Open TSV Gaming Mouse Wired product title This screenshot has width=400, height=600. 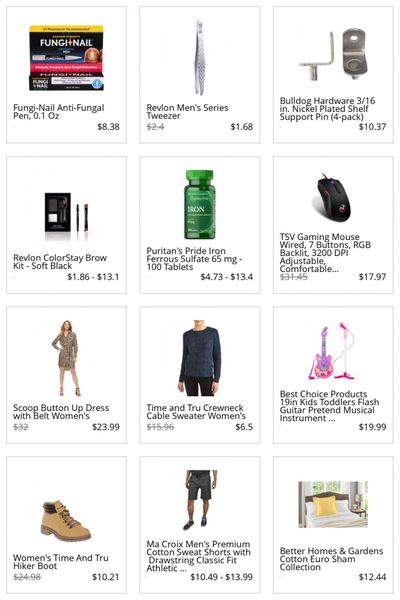pos(325,253)
